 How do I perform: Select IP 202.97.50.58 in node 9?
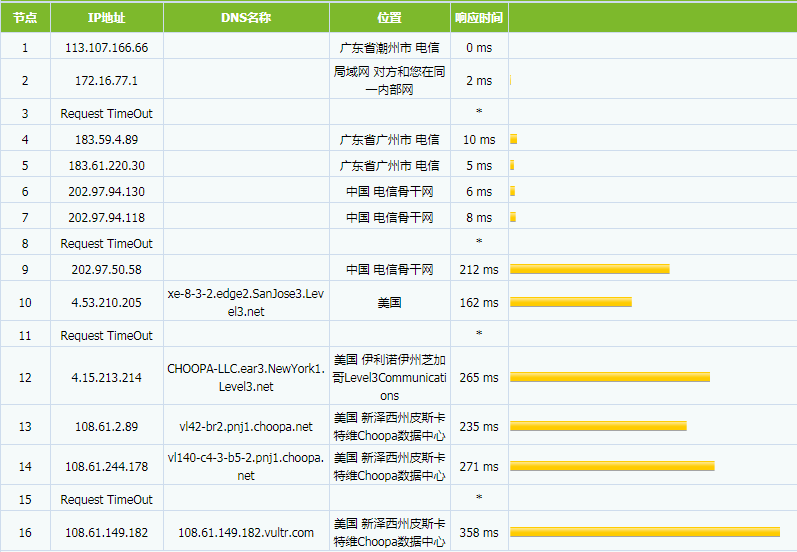[x=106, y=269]
